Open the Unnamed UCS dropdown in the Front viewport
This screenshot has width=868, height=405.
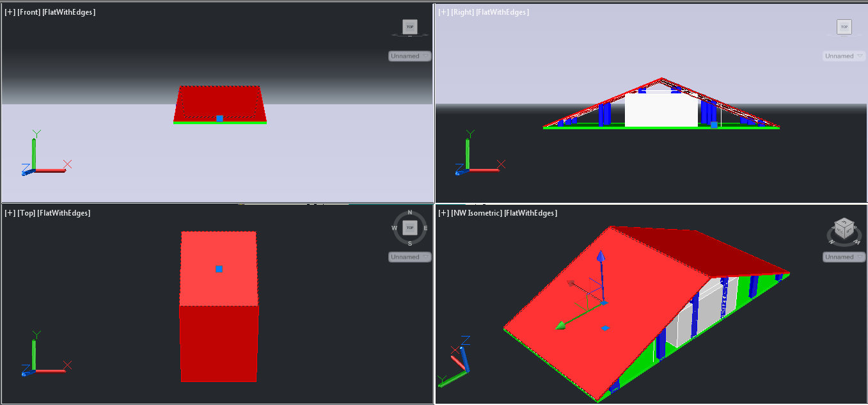click(409, 56)
